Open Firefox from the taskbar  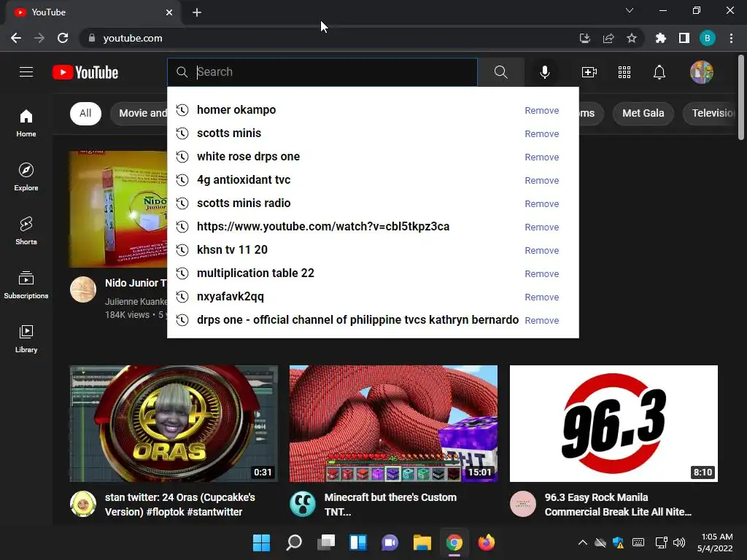487,542
